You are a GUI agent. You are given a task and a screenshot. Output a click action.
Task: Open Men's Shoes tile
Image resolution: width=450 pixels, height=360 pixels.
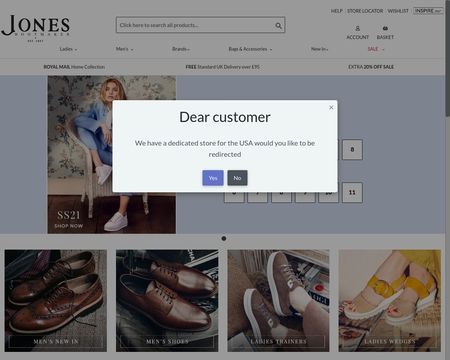pyautogui.click(x=167, y=301)
